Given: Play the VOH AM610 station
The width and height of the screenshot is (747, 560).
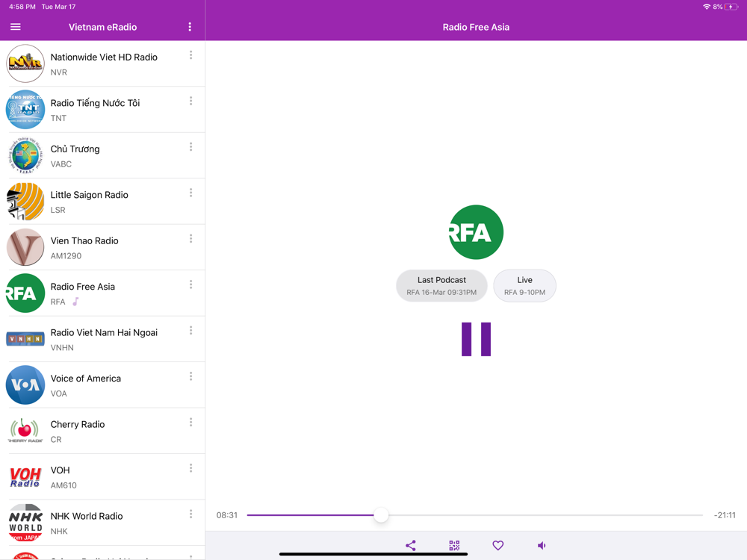Looking at the screenshot, I should pos(102,476).
